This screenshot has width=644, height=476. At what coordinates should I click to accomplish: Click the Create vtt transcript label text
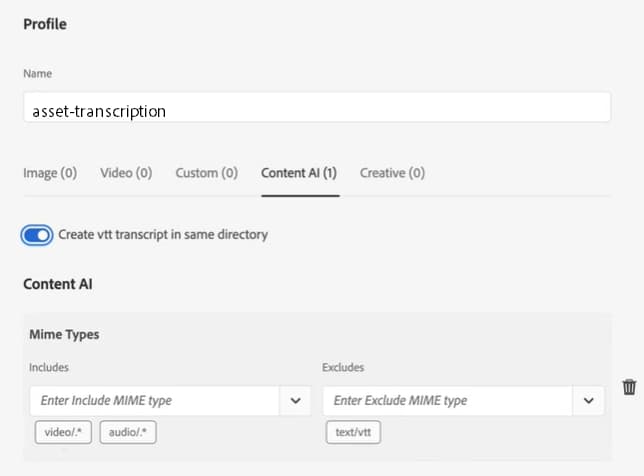[163, 235]
